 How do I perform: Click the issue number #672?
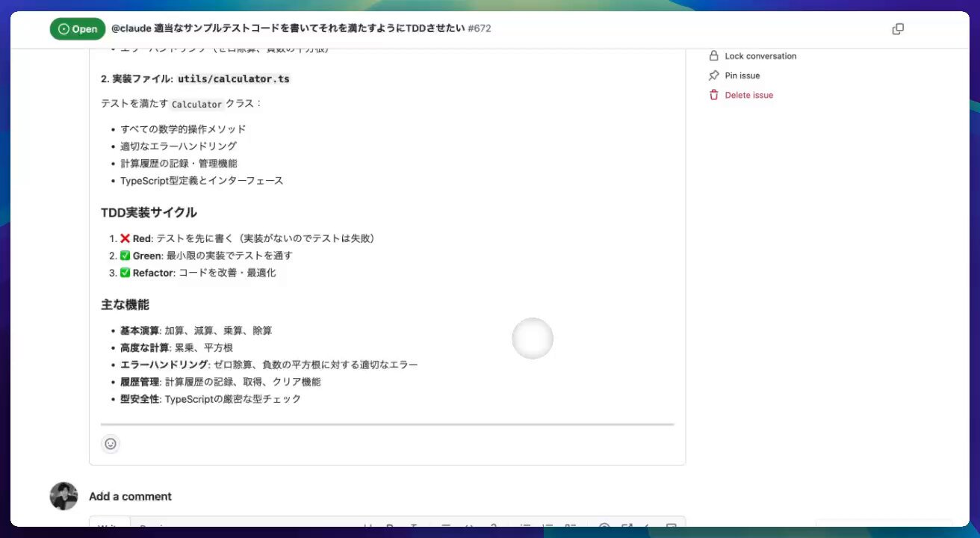(x=480, y=28)
